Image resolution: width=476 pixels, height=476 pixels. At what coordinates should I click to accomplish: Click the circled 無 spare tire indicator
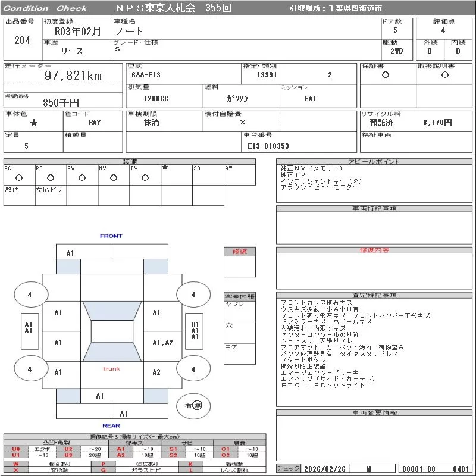[x=198, y=405]
